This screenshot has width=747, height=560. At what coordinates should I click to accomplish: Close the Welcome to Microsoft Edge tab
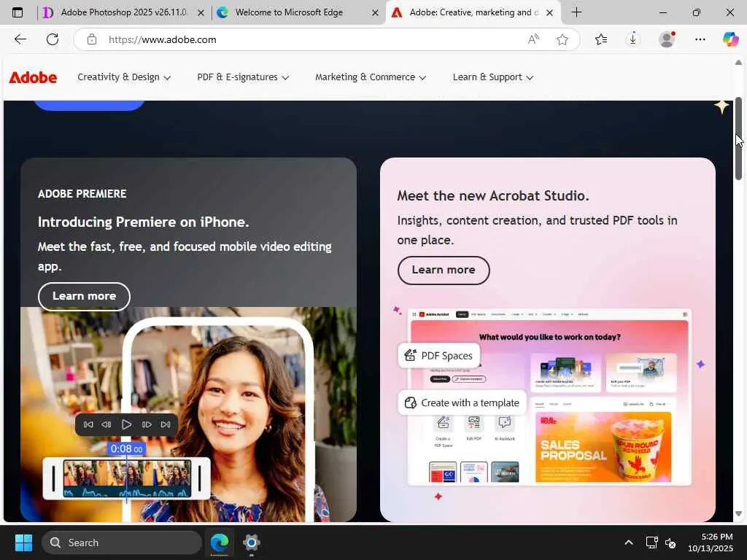click(x=376, y=13)
